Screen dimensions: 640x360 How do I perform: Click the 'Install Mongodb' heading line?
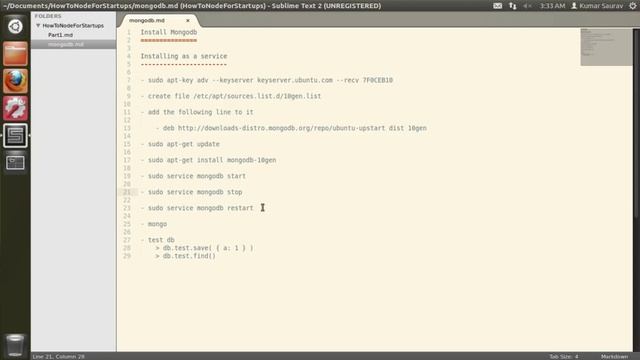(x=169, y=32)
